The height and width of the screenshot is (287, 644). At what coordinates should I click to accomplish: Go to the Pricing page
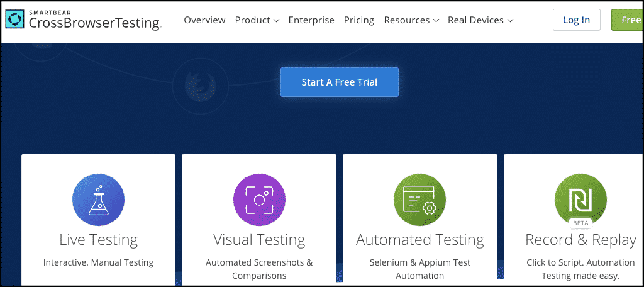point(359,20)
